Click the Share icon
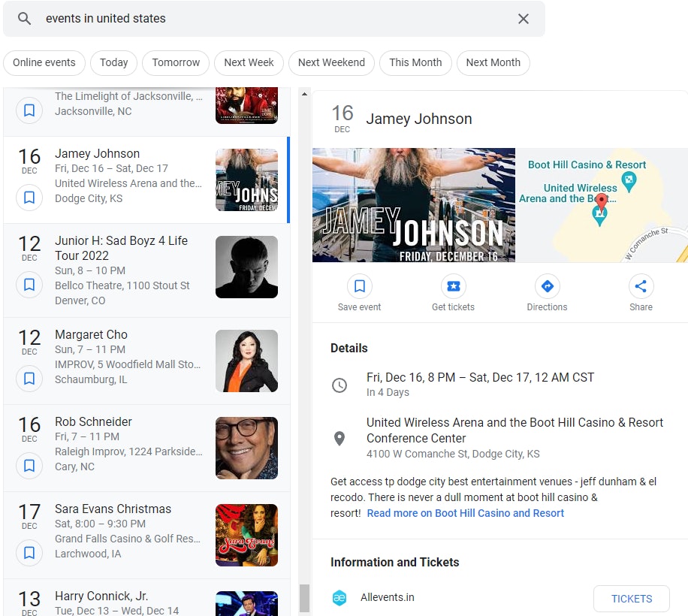The image size is (688, 616). click(641, 286)
